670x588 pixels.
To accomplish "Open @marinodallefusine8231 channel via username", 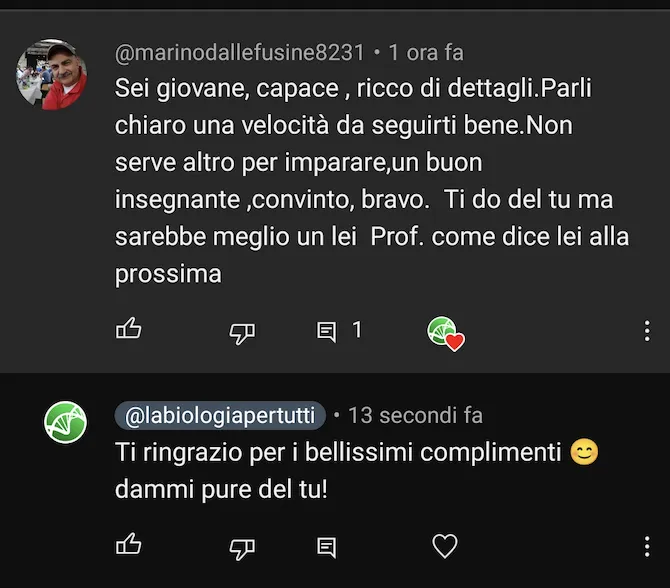I will (x=240, y=53).
